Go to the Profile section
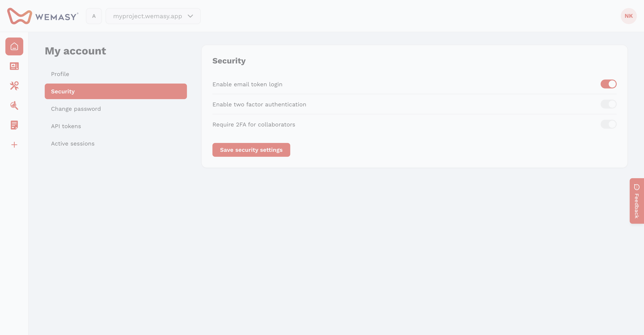This screenshot has width=644, height=335. (x=116, y=74)
